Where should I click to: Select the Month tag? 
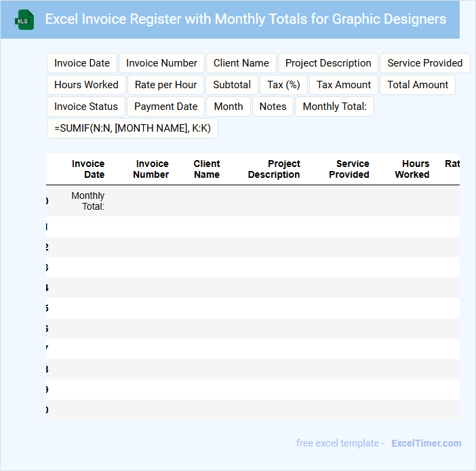[x=229, y=107]
